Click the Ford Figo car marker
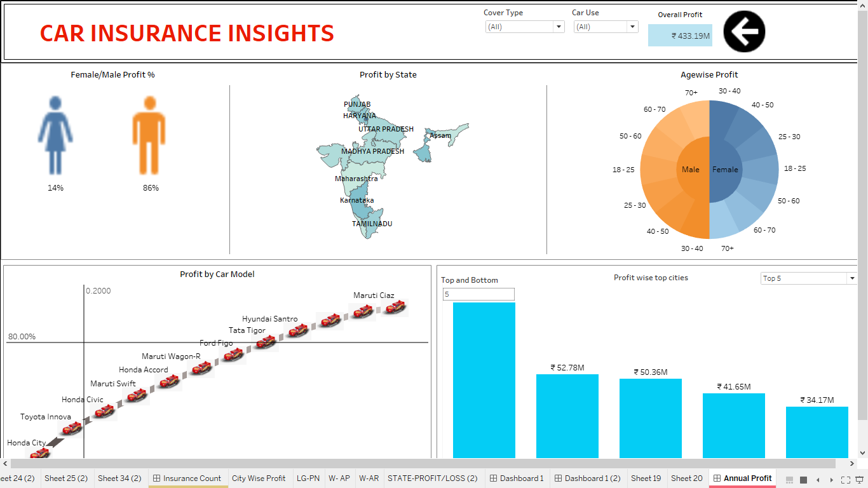This screenshot has width=868, height=488. pyautogui.click(x=233, y=355)
